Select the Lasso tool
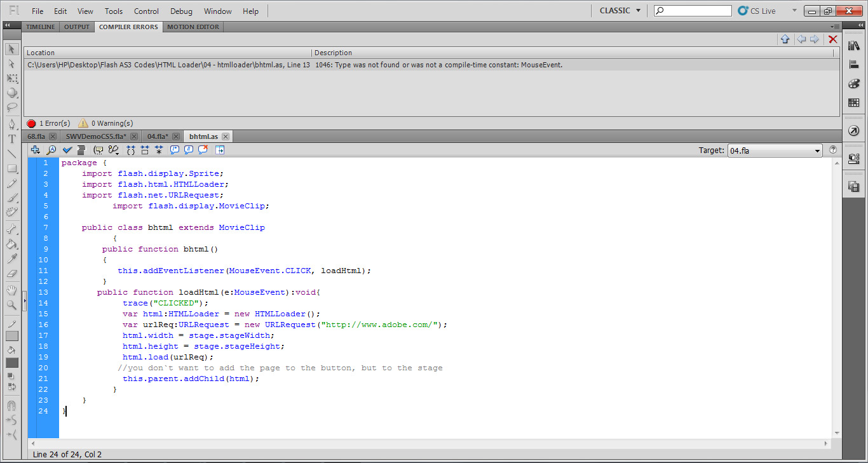Image resolution: width=868 pixels, height=463 pixels. [12, 107]
